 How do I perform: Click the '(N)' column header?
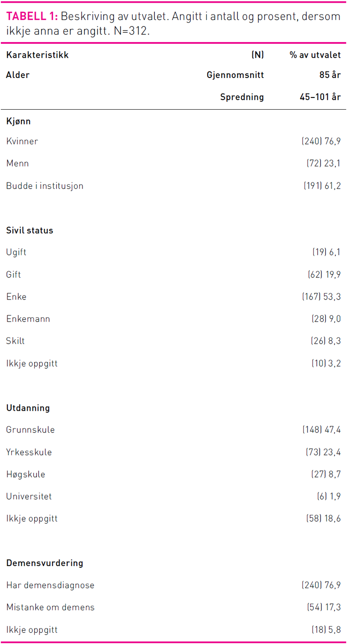(x=258, y=55)
